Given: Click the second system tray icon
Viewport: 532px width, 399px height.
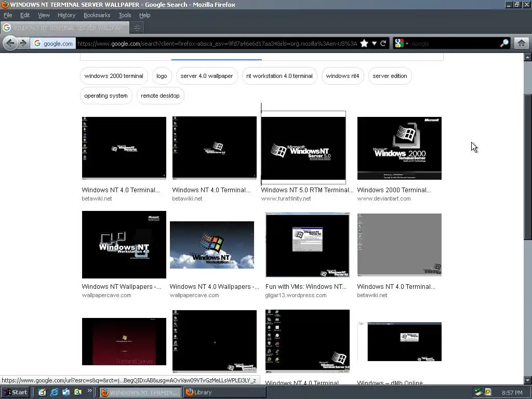Looking at the screenshot, I should [487, 392].
